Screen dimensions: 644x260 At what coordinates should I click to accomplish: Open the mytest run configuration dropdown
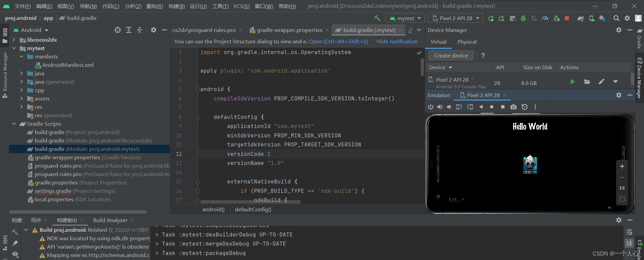click(x=405, y=18)
